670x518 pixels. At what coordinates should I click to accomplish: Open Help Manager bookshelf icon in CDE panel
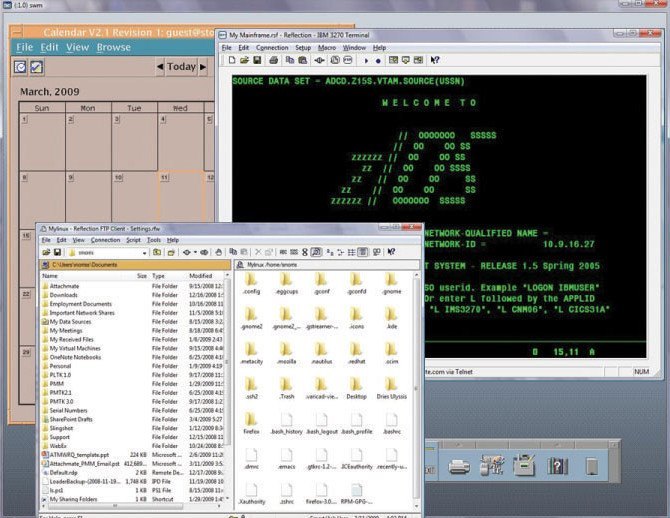tap(557, 466)
